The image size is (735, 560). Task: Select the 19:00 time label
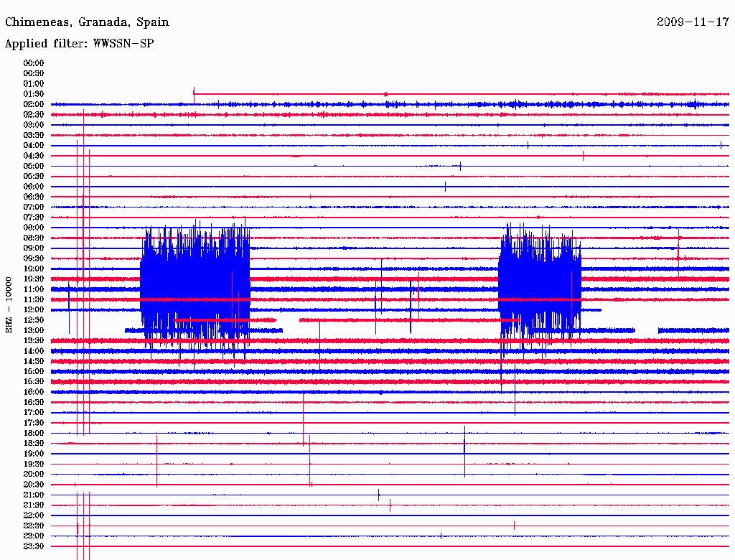(34, 454)
